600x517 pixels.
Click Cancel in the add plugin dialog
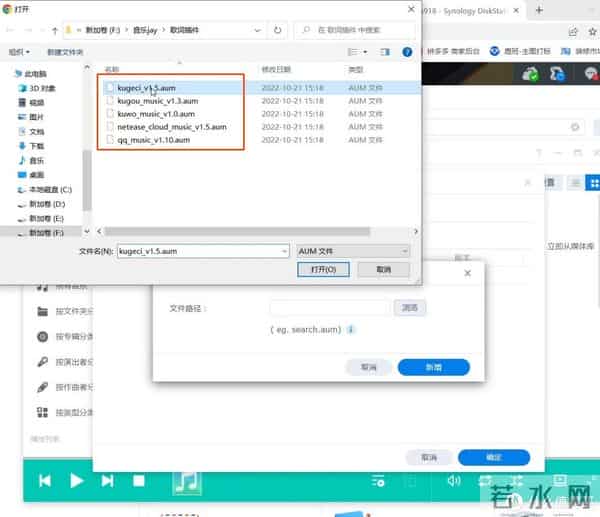pyautogui.click(x=368, y=367)
